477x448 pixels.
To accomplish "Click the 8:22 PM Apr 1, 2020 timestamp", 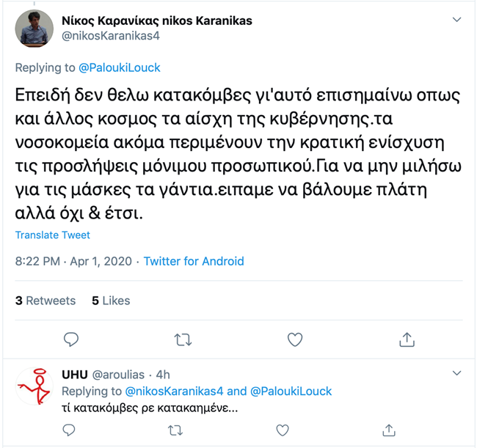I will pos(74,261).
